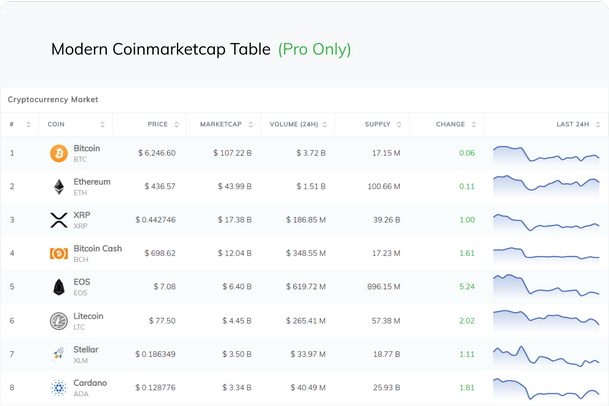Sort by Last 24H column header
Screen dimensions: 609x406
[572, 125]
